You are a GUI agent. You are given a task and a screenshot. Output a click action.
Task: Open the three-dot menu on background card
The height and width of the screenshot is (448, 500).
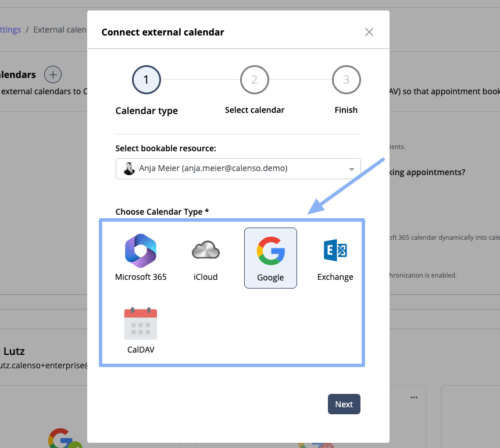[x=414, y=397]
